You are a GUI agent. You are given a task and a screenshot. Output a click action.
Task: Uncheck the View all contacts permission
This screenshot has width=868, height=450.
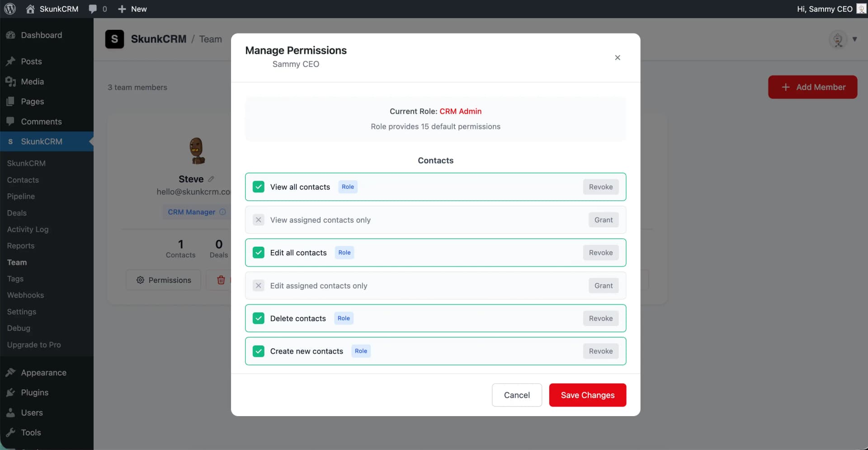258,187
